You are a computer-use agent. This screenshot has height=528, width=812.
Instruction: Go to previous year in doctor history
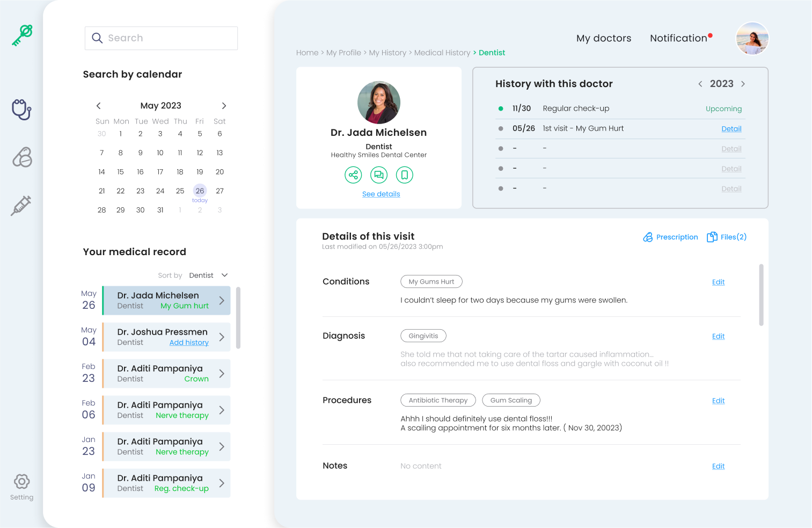[x=700, y=84]
